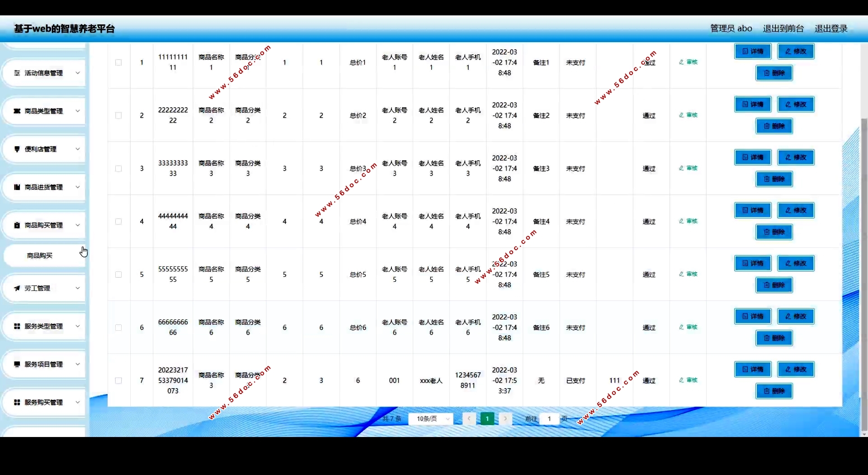Open the 活动信息管理 menu label

[x=44, y=73]
